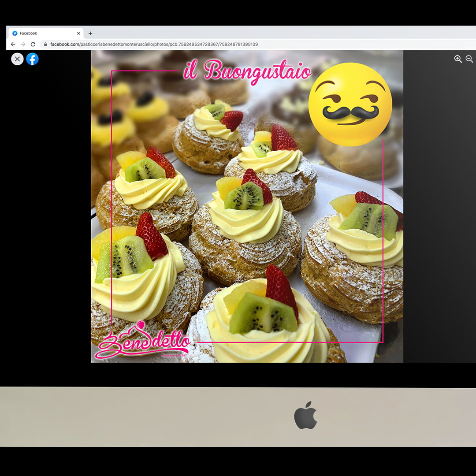Open a new browser tab
This screenshot has width=476, height=476.
point(90,33)
